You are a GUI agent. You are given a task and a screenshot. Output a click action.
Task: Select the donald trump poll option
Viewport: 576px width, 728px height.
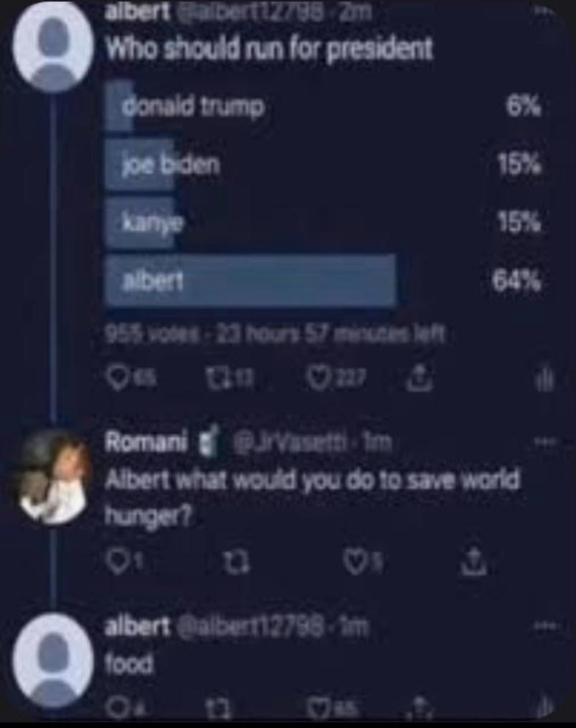tap(323, 106)
